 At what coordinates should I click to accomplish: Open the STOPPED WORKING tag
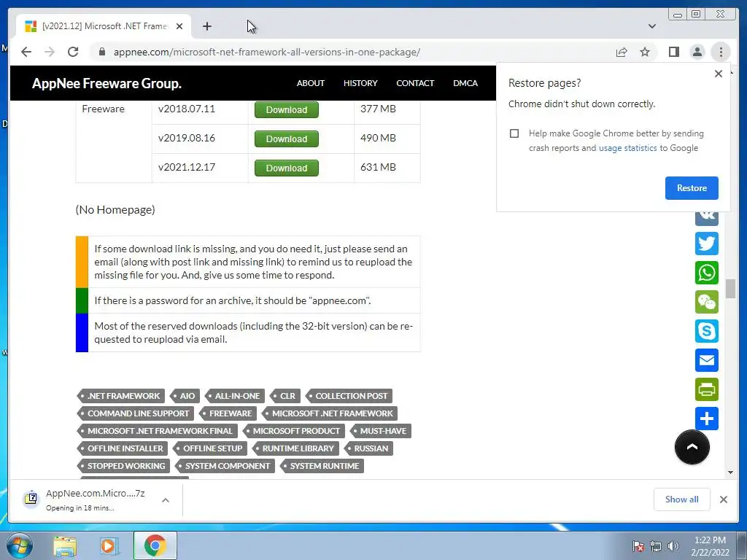click(123, 466)
